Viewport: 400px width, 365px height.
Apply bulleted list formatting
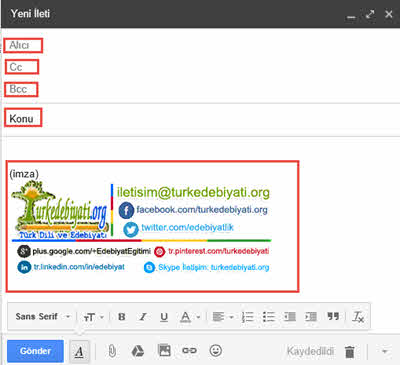click(x=269, y=317)
